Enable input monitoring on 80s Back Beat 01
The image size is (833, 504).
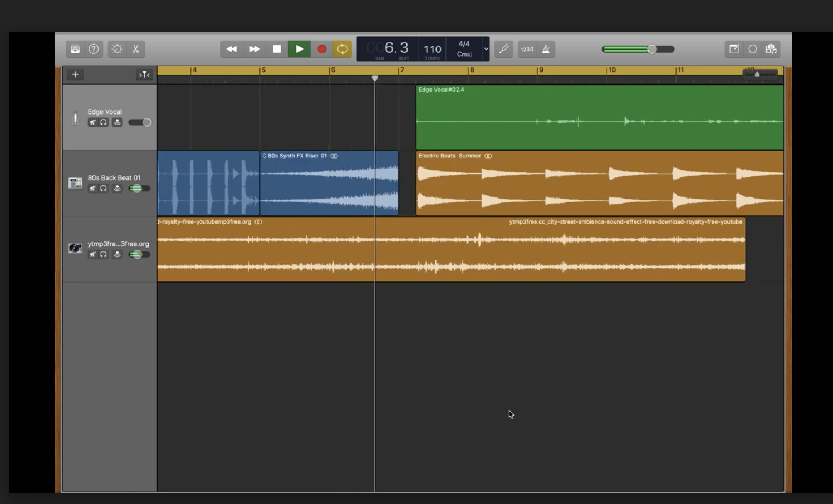117,189
